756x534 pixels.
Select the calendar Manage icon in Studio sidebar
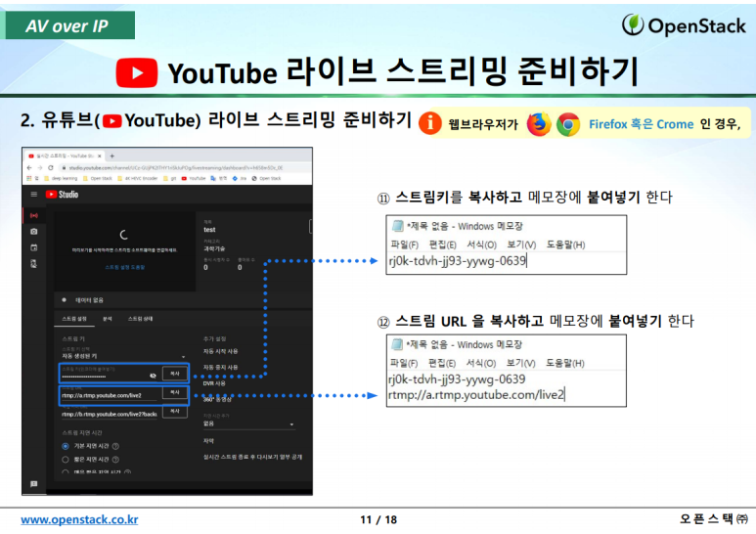pos(34,247)
